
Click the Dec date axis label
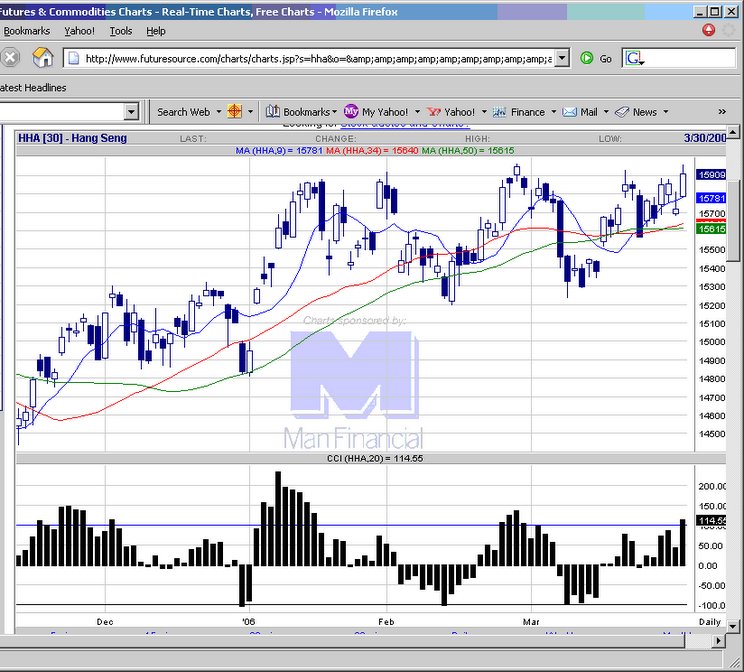105,622
